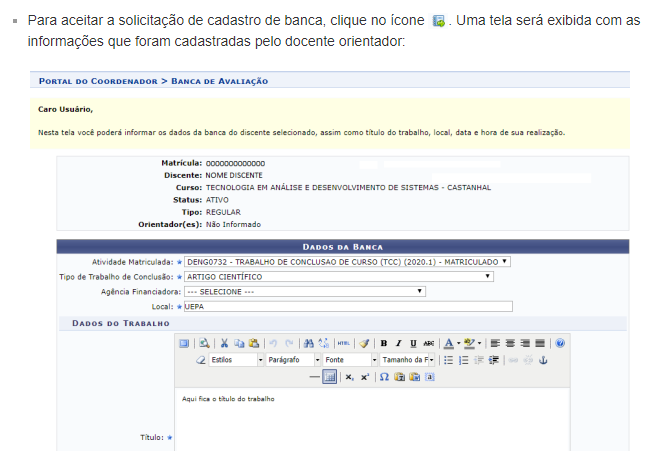Open editor help question mark icon
Screen dimensions: 664x464
559,343
